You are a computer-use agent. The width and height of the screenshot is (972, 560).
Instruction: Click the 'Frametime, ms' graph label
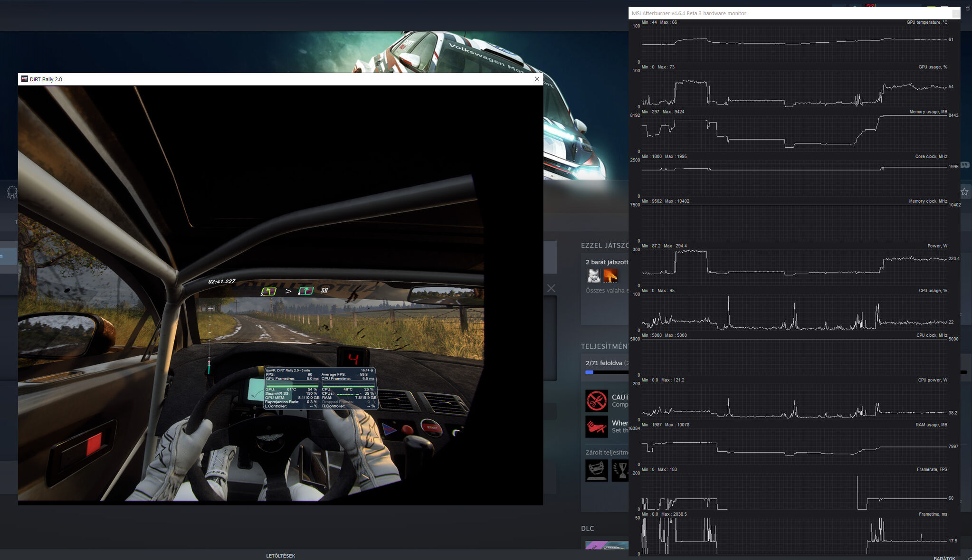click(933, 514)
